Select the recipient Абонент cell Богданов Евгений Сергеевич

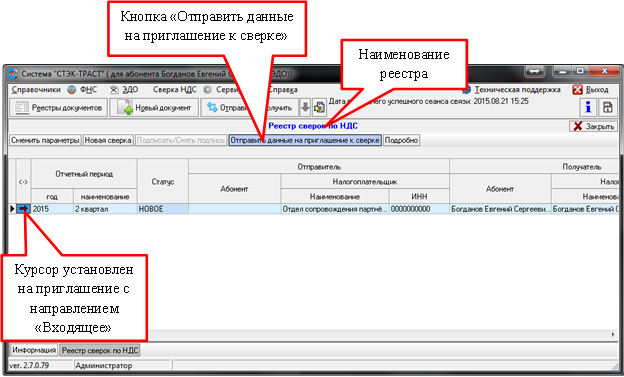coord(500,209)
